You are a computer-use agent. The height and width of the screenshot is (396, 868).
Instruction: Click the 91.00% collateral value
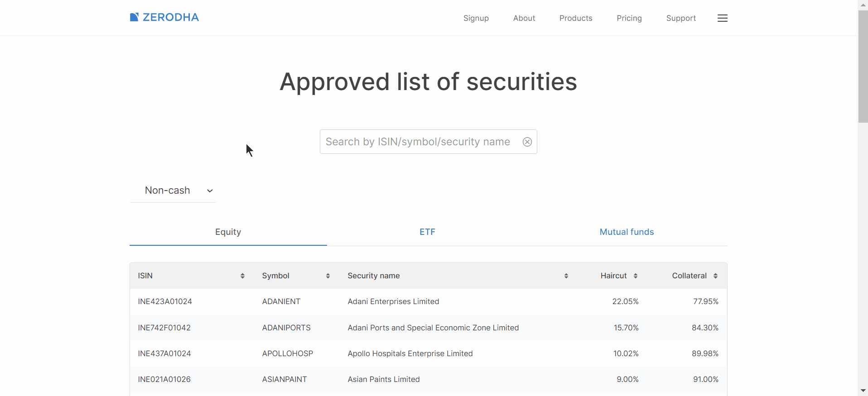pos(706,379)
